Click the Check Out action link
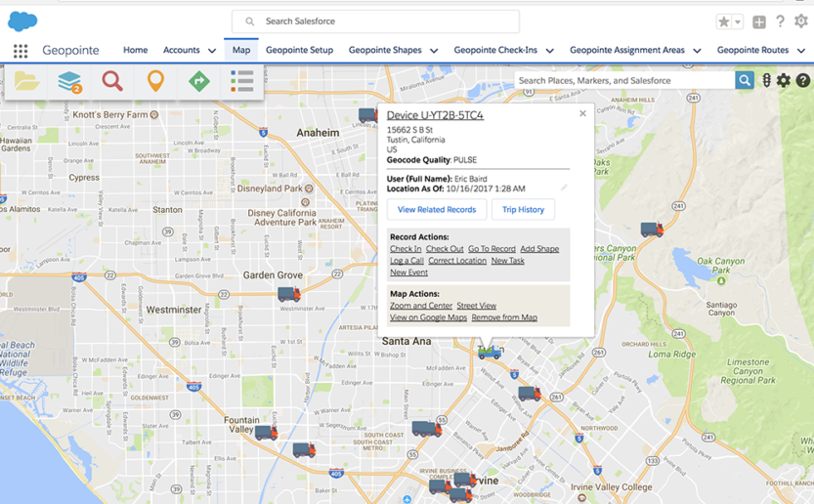Image resolution: width=814 pixels, height=504 pixels. tap(445, 249)
